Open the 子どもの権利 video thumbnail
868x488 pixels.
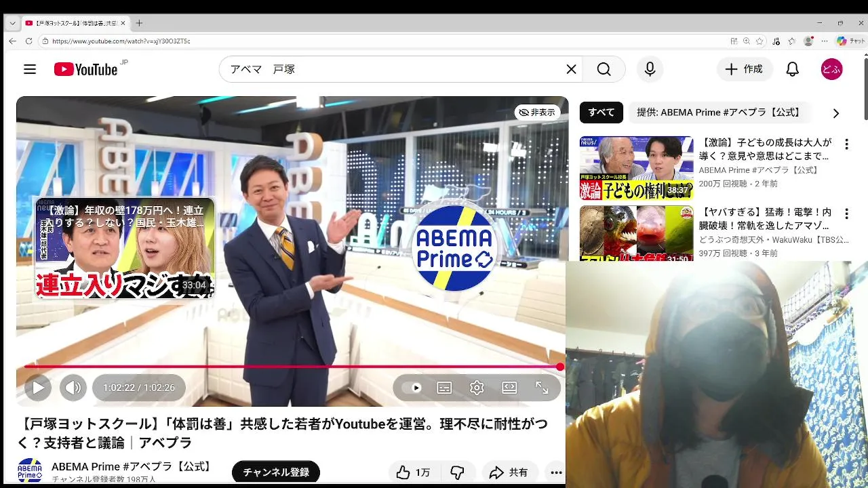[x=636, y=168]
